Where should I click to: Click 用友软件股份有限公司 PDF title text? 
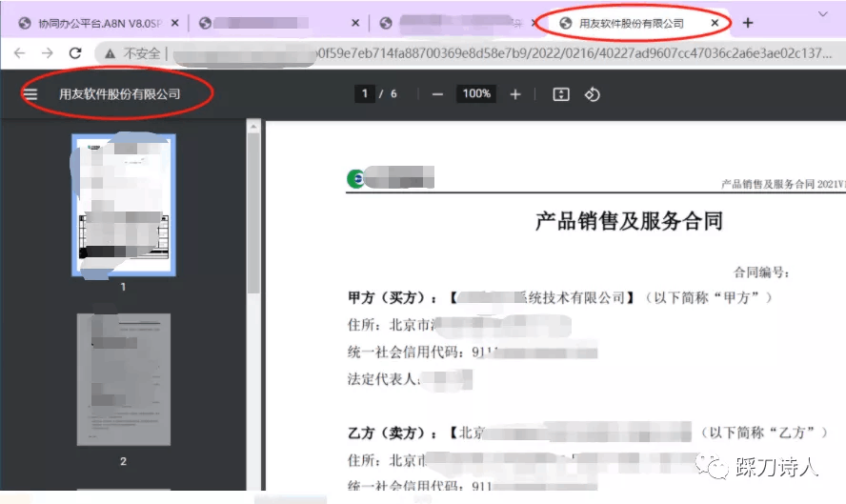pyautogui.click(x=120, y=94)
